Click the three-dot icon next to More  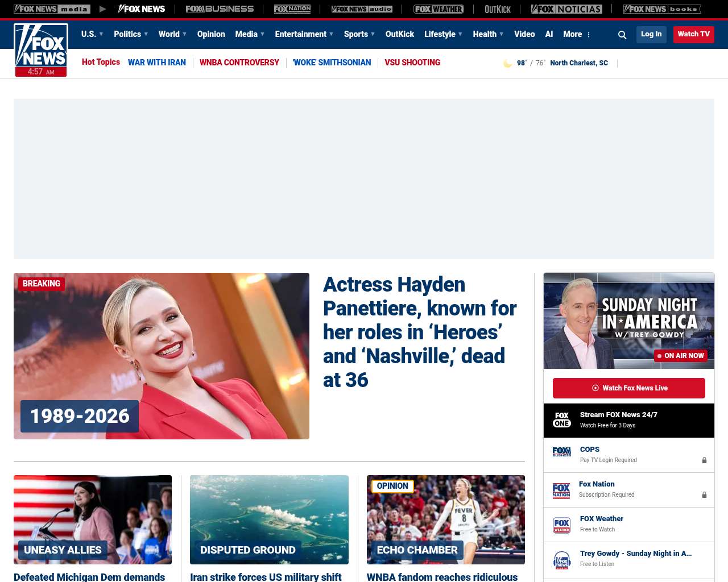589,35
